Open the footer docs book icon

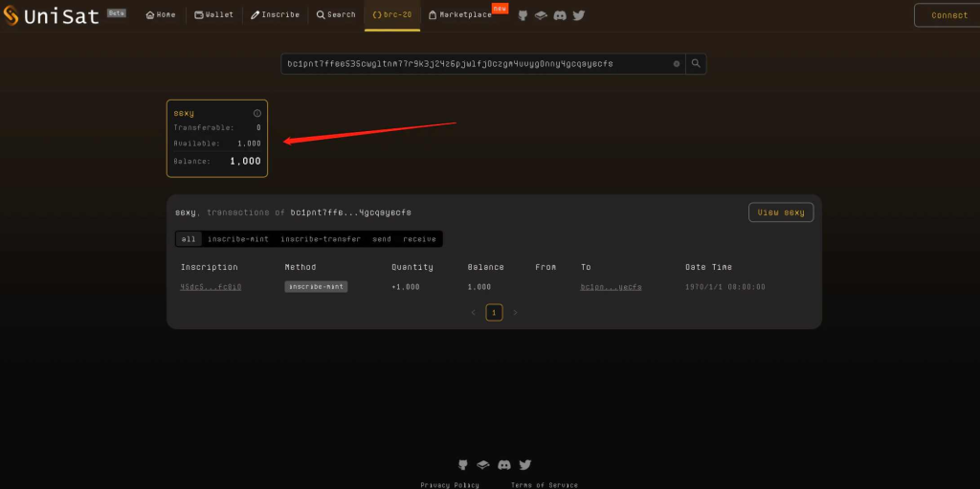pyautogui.click(x=482, y=465)
